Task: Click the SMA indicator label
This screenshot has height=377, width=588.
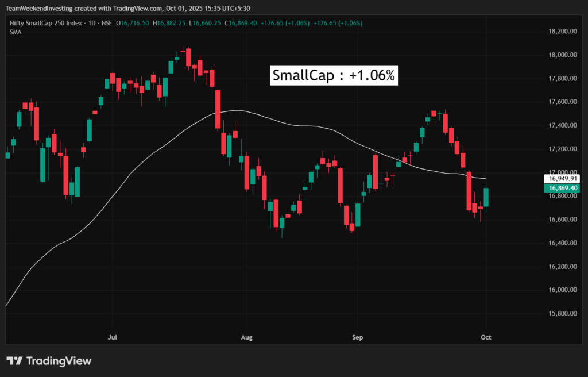Action: pyautogui.click(x=16, y=32)
